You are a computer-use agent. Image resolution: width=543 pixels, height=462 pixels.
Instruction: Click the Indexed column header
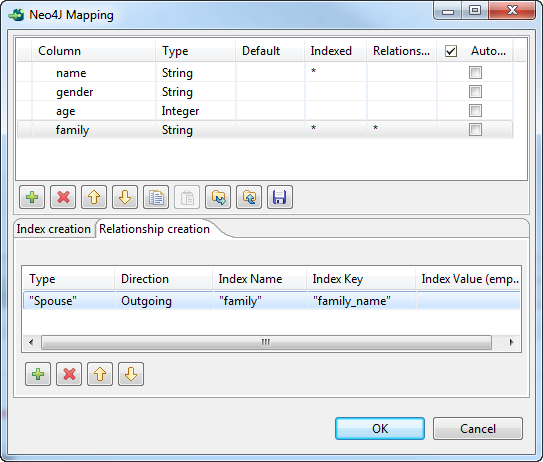pos(336,51)
